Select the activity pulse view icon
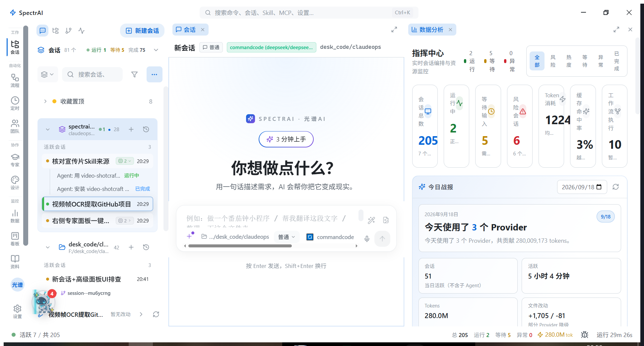Image resolution: width=644 pixels, height=346 pixels. click(x=82, y=31)
